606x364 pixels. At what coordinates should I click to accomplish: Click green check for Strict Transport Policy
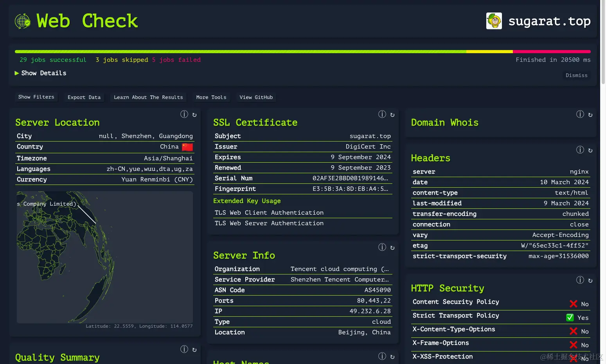pyautogui.click(x=570, y=317)
